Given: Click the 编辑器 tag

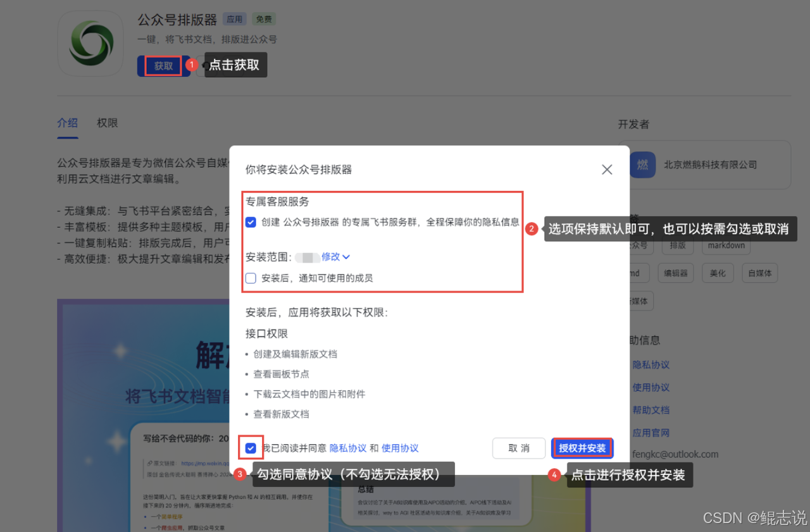Looking at the screenshot, I should click(x=675, y=273).
